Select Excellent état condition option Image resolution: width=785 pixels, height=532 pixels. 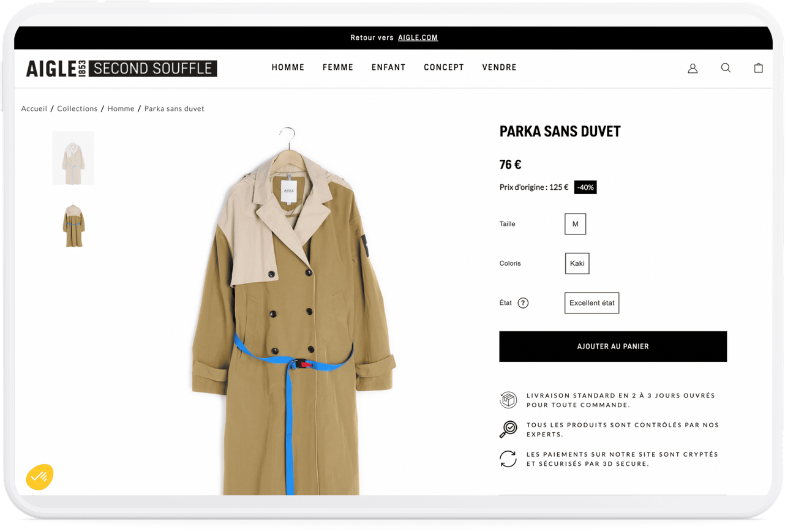(x=592, y=303)
